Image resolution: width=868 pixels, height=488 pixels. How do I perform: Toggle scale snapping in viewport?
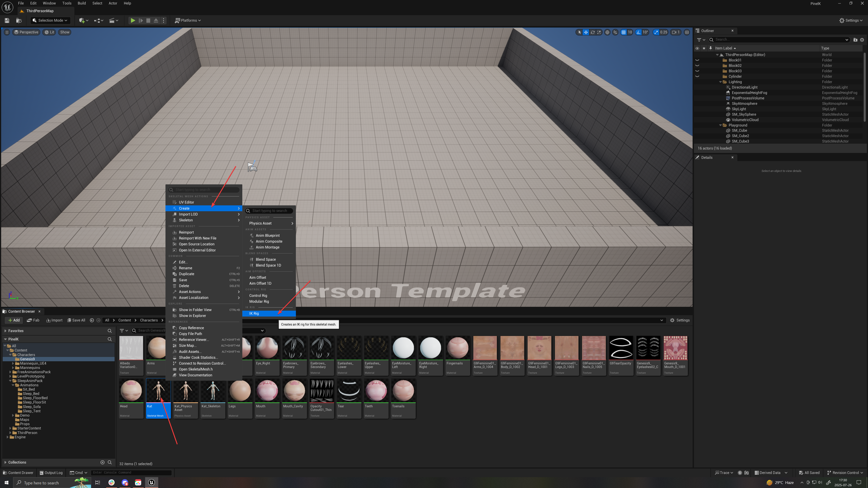pos(656,32)
